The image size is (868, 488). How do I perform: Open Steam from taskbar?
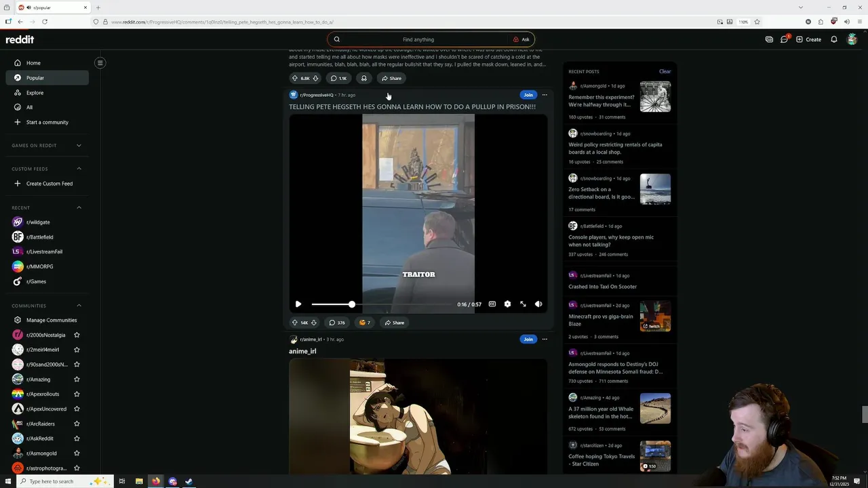click(x=189, y=481)
